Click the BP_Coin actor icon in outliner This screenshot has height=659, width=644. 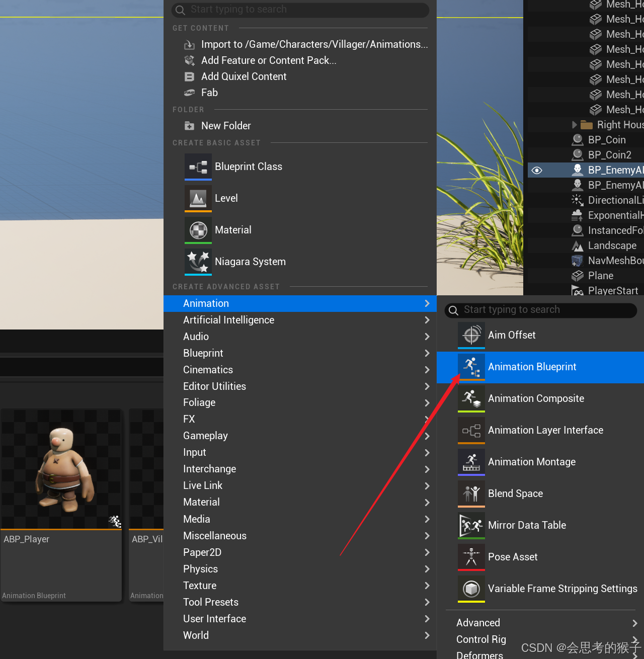coord(578,140)
